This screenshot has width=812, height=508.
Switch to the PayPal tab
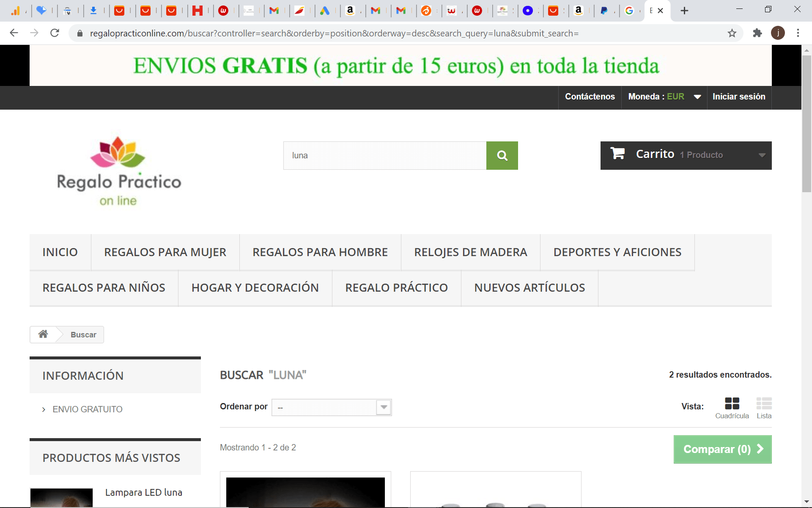click(604, 11)
